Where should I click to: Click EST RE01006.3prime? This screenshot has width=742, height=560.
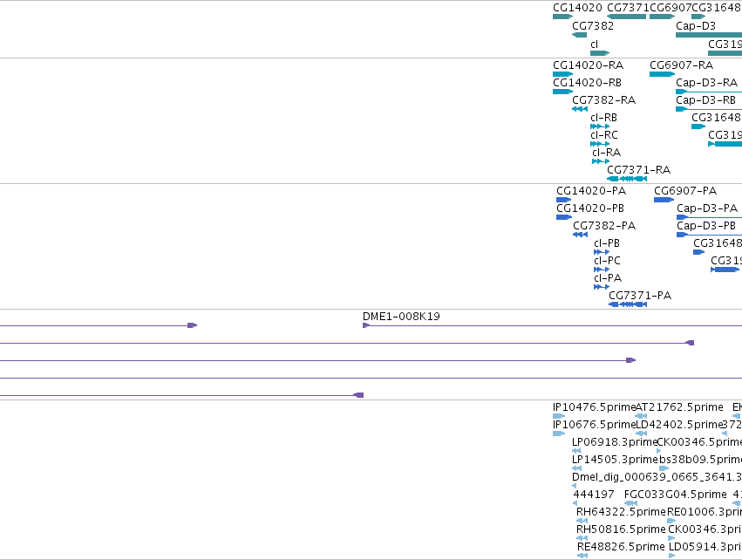671,521
